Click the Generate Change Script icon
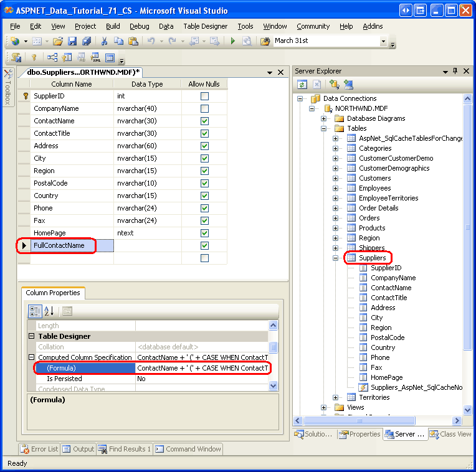Image resolution: width=476 pixels, height=472 pixels. click(x=16, y=58)
